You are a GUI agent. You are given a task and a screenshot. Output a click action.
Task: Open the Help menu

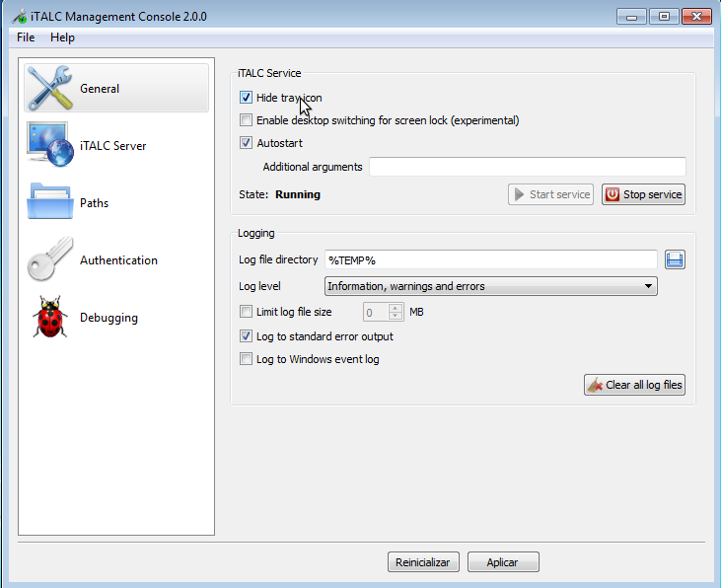62,37
